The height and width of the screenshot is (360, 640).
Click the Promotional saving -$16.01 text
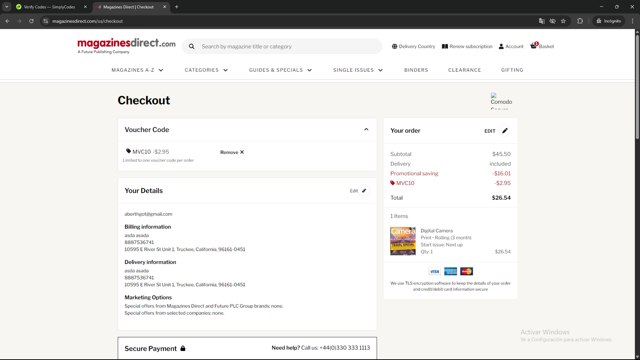point(450,173)
